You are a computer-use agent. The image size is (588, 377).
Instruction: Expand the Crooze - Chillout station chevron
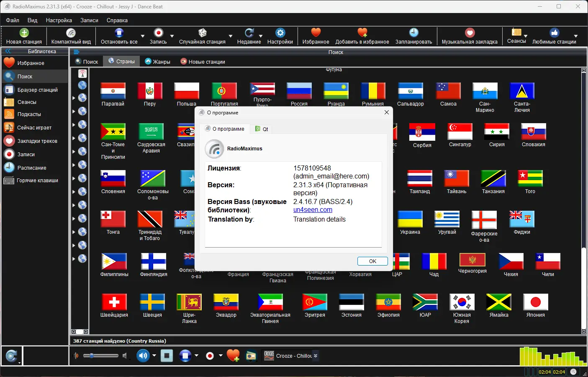316,356
